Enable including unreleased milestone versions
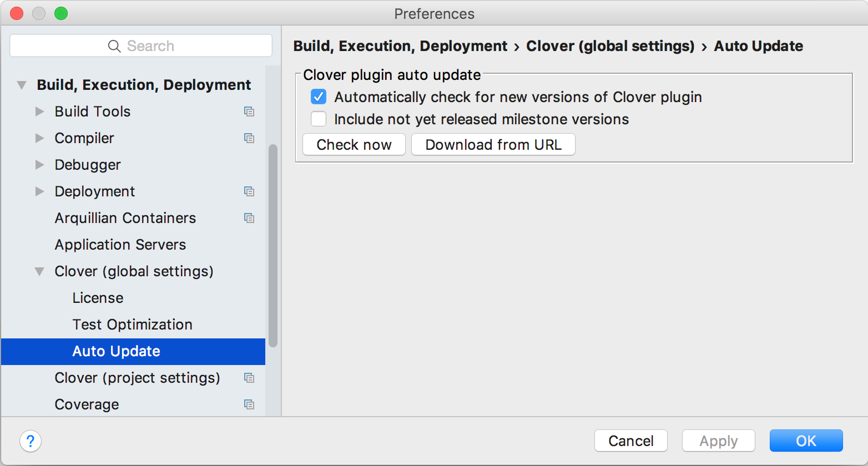868x466 pixels. coord(319,119)
